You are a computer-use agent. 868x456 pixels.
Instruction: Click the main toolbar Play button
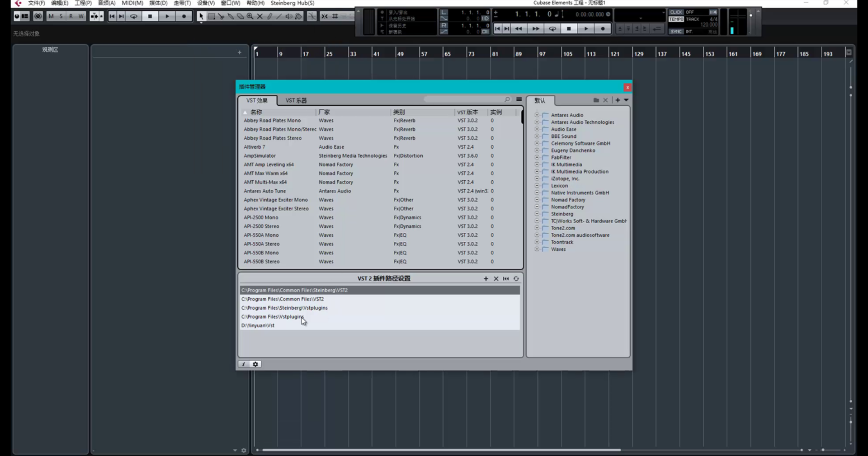coord(167,16)
